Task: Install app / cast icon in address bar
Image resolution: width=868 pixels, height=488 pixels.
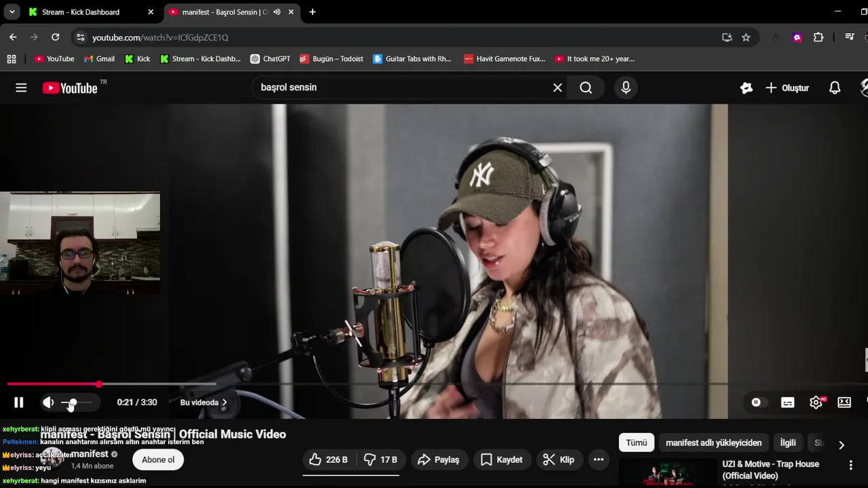Action: coord(727,37)
